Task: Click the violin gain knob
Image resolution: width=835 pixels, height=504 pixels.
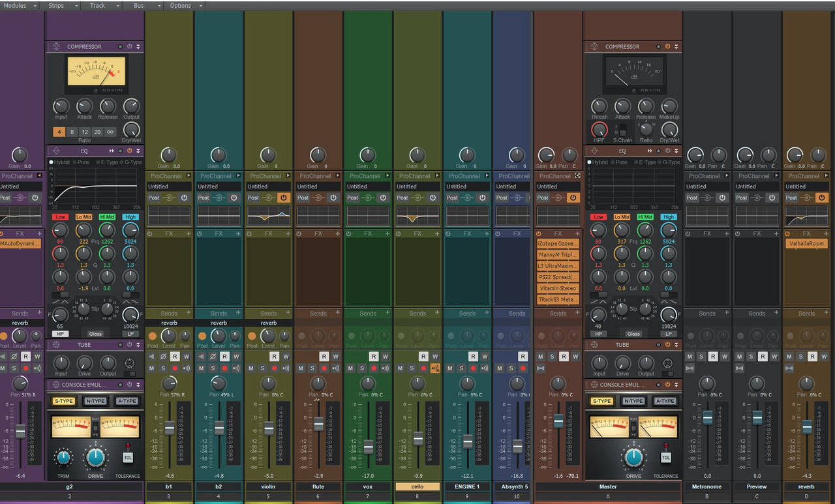Action: pos(268,155)
